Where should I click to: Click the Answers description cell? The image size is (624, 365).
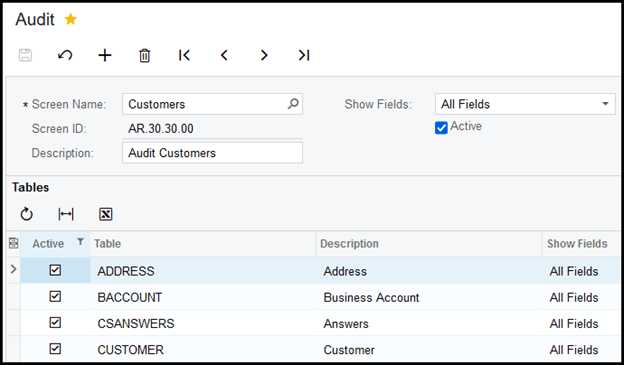click(429, 324)
